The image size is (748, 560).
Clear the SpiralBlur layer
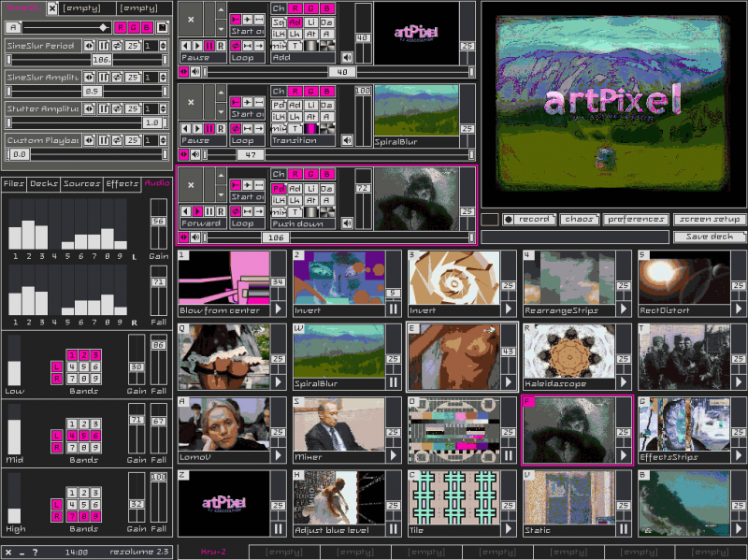(x=191, y=102)
